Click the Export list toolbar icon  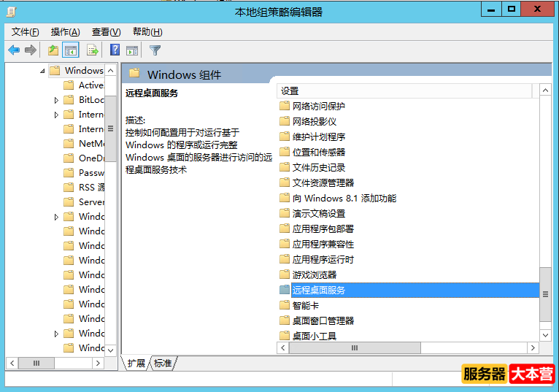click(92, 50)
